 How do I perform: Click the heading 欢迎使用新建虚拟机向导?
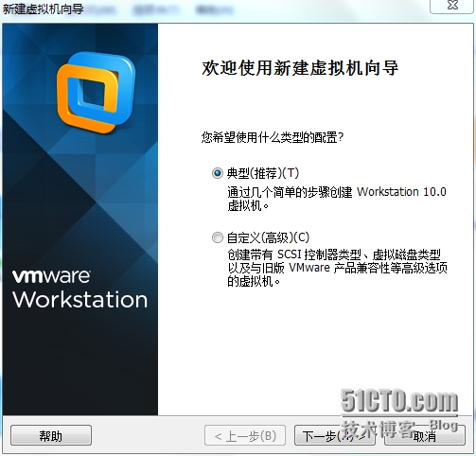coord(300,68)
